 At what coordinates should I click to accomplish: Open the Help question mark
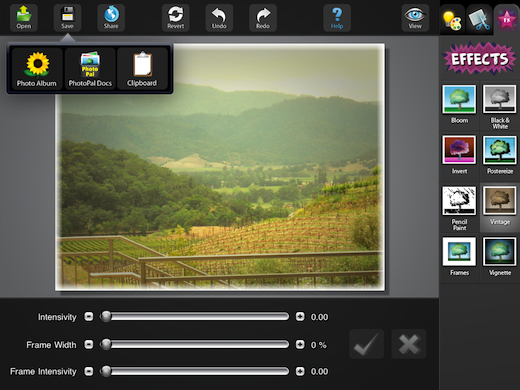pyautogui.click(x=337, y=18)
